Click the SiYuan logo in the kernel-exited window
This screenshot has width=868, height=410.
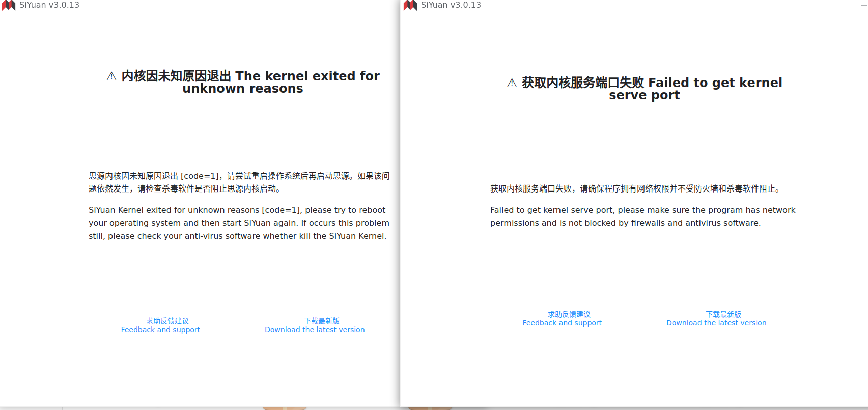[9, 5]
